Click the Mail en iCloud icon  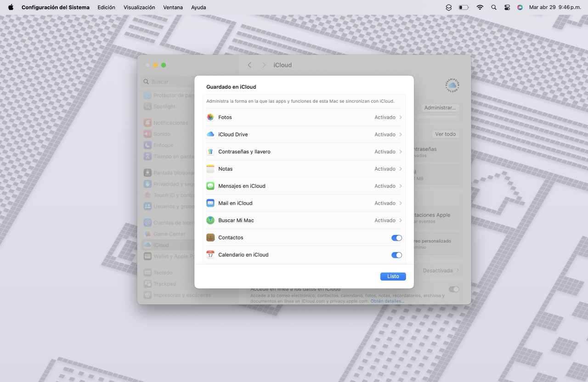pos(210,203)
